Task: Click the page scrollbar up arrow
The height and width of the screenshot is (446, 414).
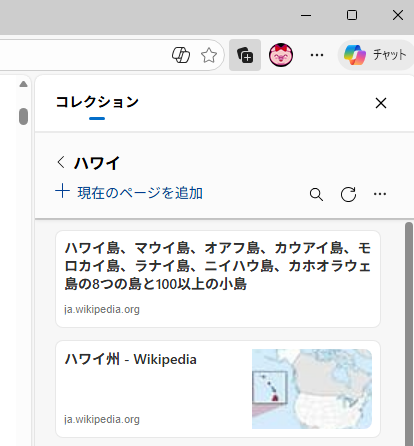Action: (23, 84)
